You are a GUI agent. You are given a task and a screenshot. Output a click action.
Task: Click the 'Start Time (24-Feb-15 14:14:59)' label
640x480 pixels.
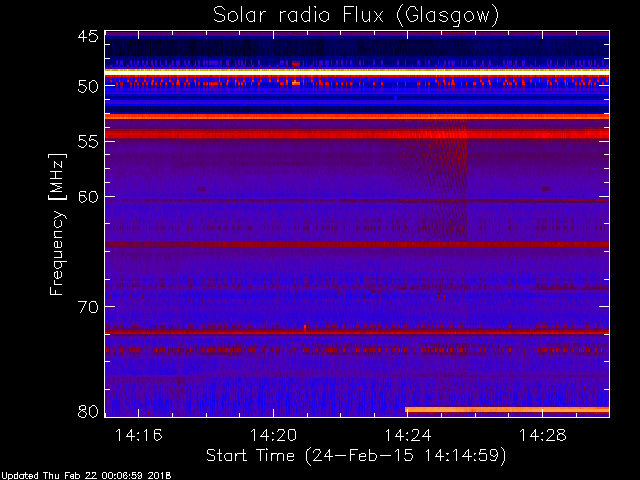[356, 455]
